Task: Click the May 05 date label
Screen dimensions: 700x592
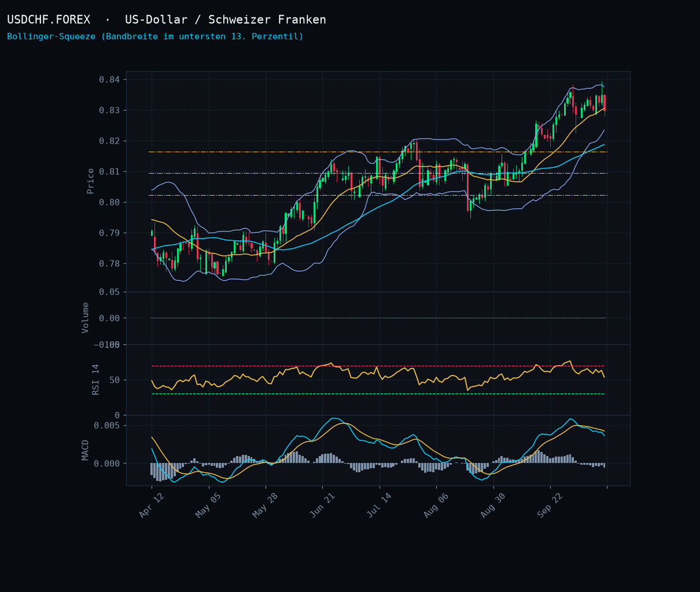Action: click(208, 506)
